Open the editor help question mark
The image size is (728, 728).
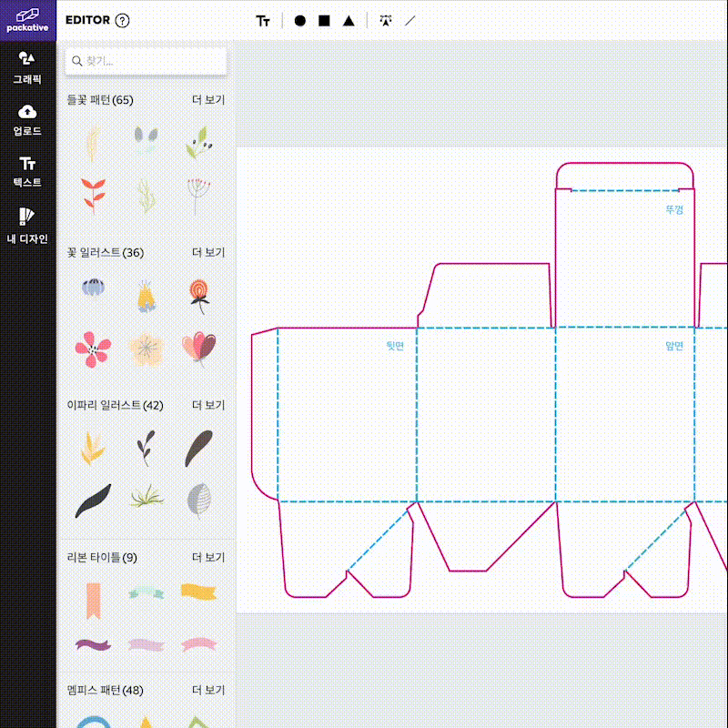[123, 20]
